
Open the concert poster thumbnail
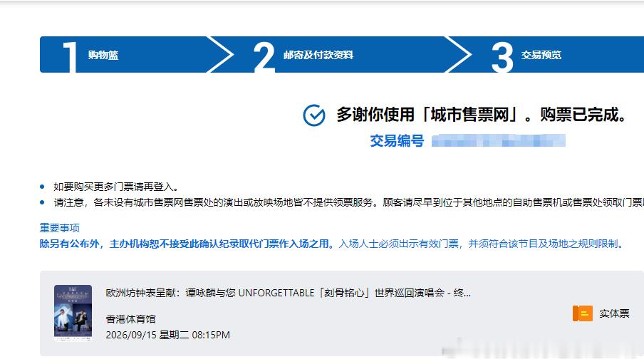(73, 313)
